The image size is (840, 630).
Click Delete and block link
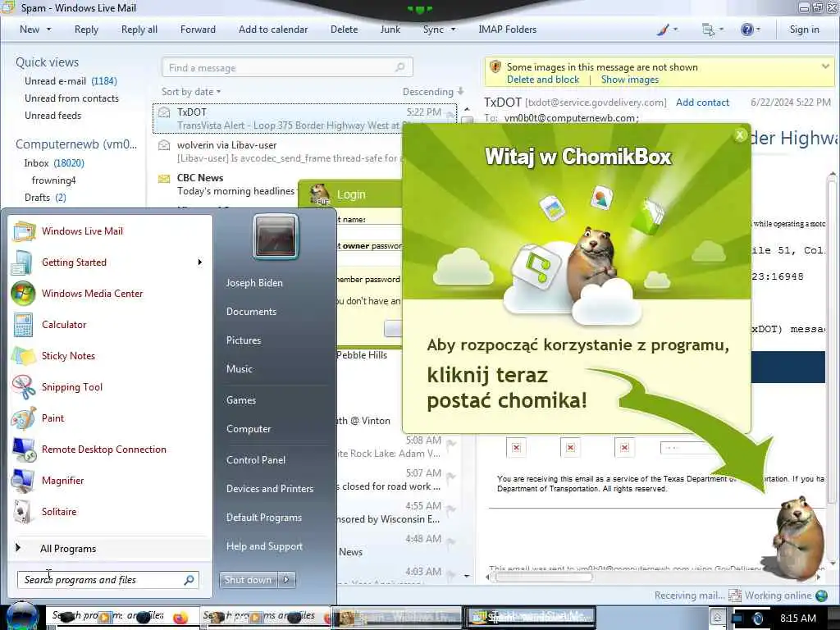[543, 80]
